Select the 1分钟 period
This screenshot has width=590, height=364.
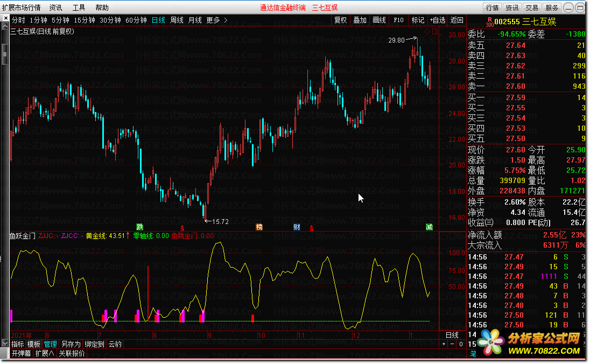point(38,20)
